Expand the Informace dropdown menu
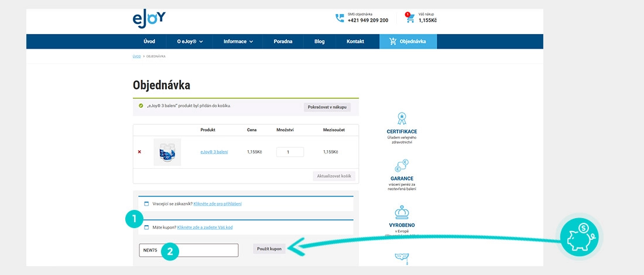 pyautogui.click(x=238, y=42)
